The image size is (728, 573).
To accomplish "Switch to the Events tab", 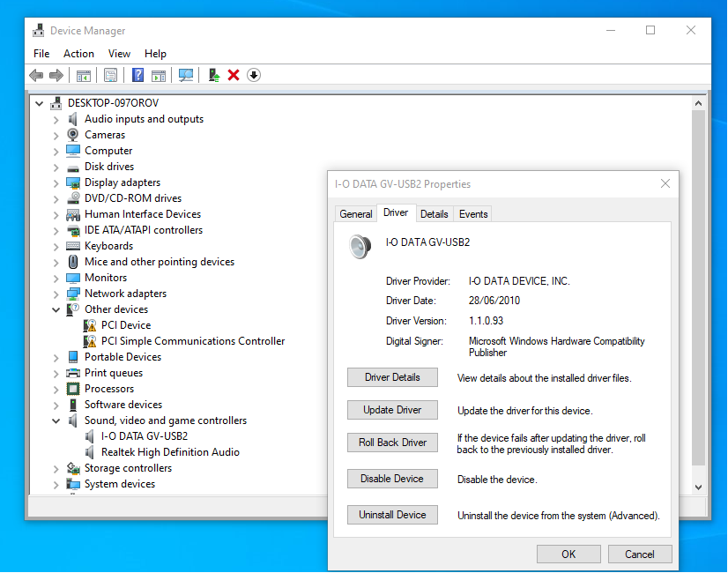I will (473, 214).
